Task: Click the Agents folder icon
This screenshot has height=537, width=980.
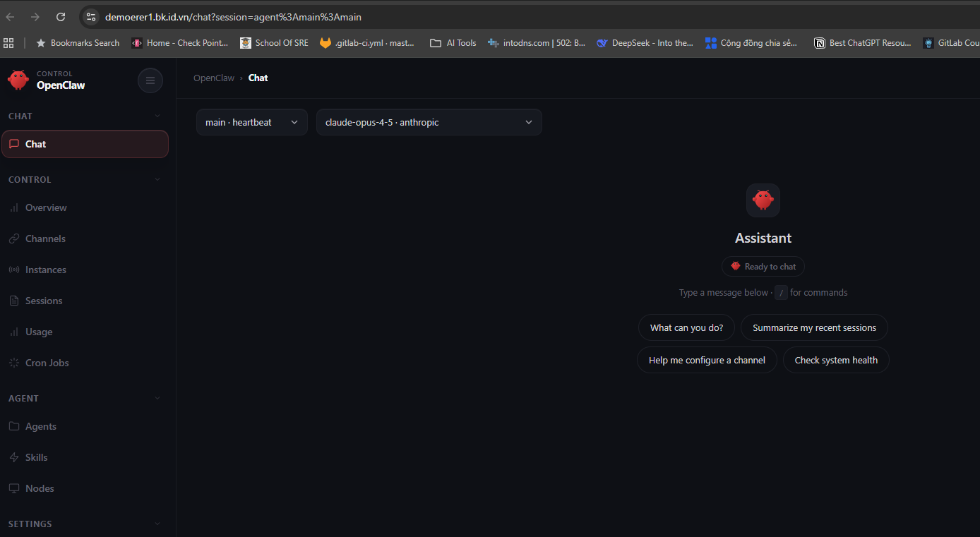Action: 14,426
